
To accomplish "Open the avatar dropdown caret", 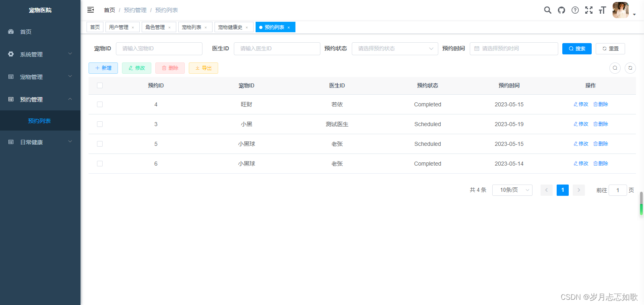I will pos(634,15).
